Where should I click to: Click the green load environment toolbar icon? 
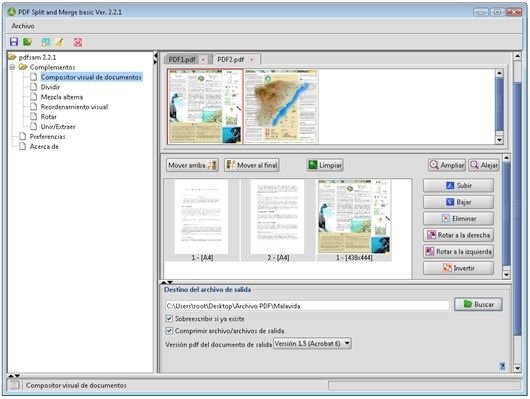point(27,42)
